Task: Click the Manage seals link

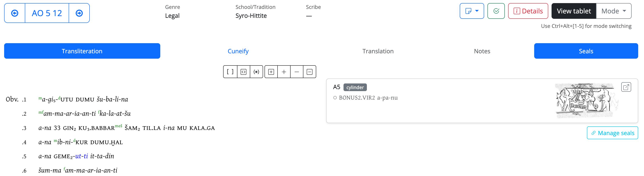Action: click(x=613, y=133)
